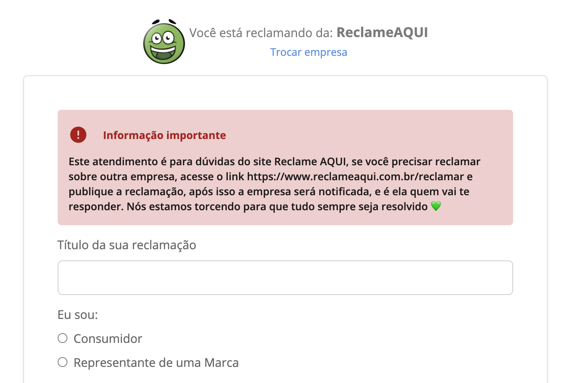Select the Consumidor radio button
This screenshot has height=383, width=588.
click(63, 338)
